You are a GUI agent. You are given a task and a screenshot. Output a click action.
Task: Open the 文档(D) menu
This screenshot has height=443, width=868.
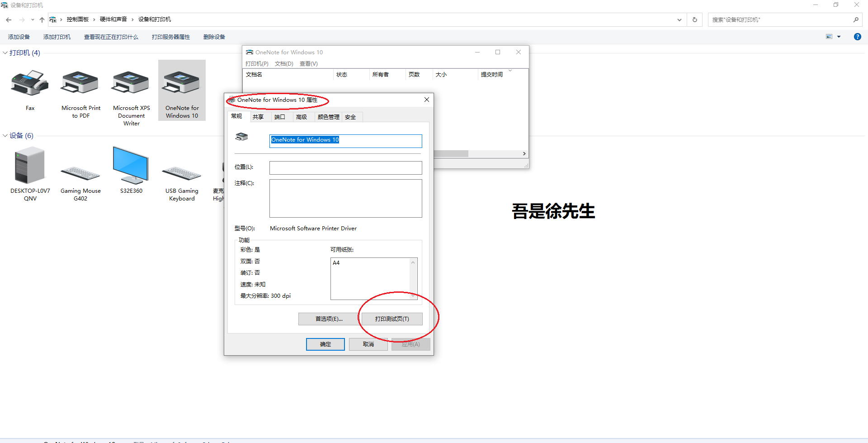click(284, 64)
